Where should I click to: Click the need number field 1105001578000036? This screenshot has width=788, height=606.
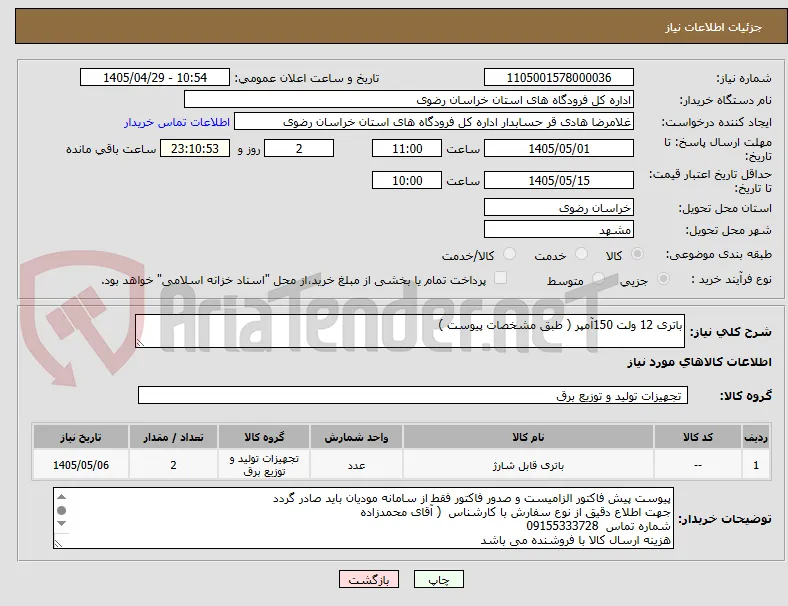pos(558,77)
